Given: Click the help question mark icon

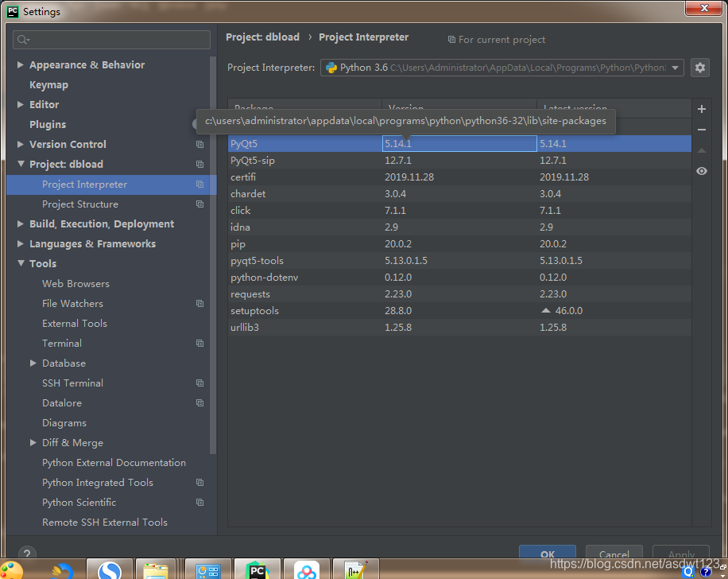Looking at the screenshot, I should pos(27,553).
